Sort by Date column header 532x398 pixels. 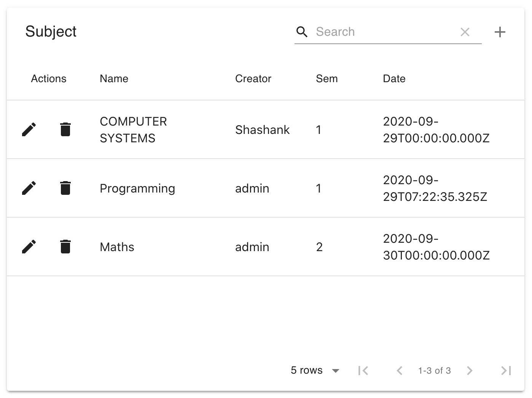click(x=394, y=79)
